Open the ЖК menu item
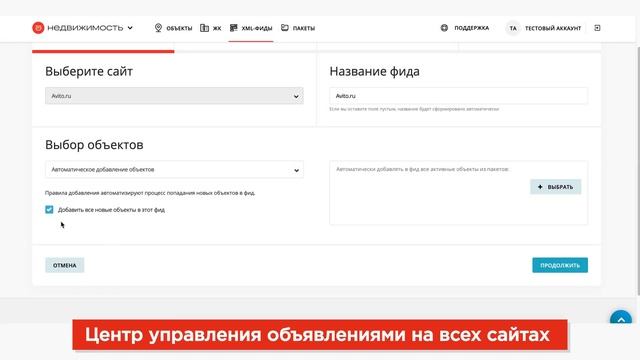Screen dimensions: 640x360 click(217, 28)
